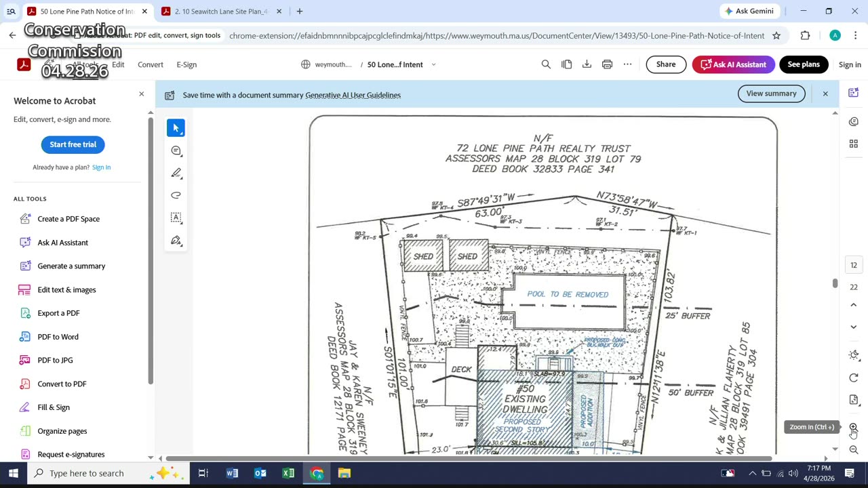This screenshot has height=488, width=868.
Task: Select Generate a summary tool
Action: (71, 266)
